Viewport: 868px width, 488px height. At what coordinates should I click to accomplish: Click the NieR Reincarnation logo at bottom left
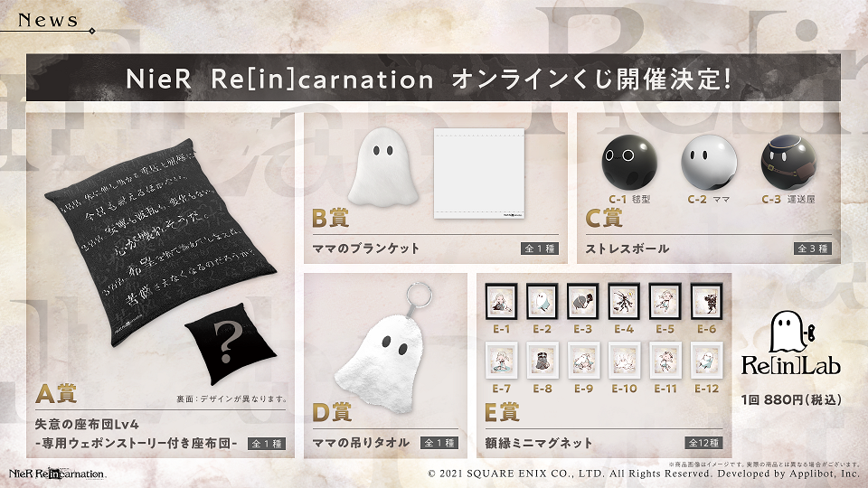click(x=57, y=474)
